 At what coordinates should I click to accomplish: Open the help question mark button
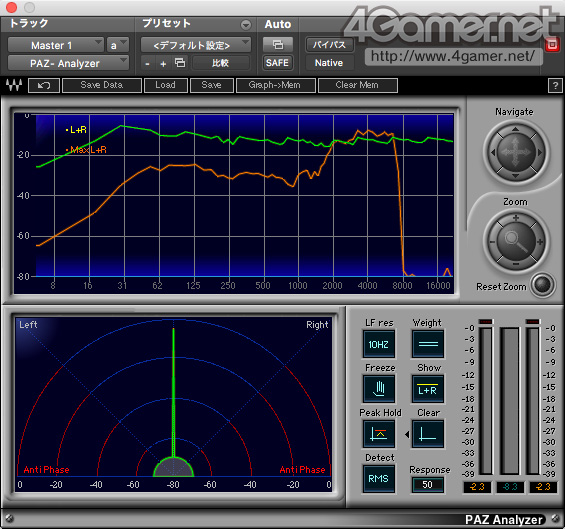coord(555,85)
